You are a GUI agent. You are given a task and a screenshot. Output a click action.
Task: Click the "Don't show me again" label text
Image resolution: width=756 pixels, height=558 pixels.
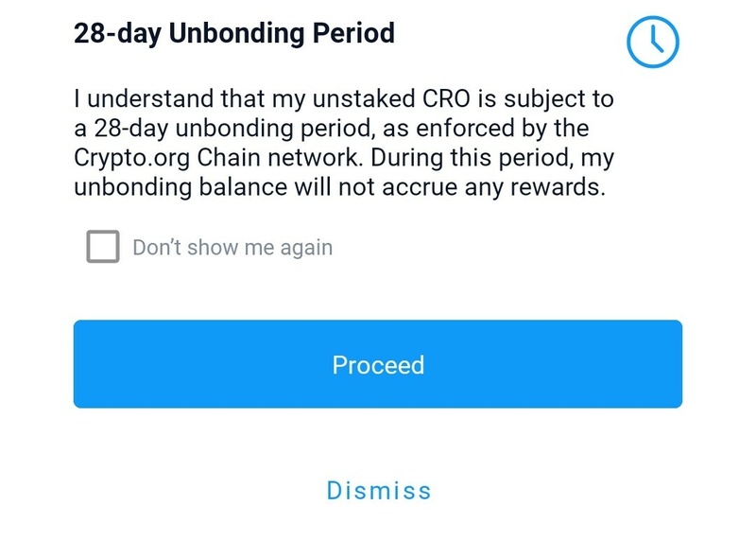(232, 247)
